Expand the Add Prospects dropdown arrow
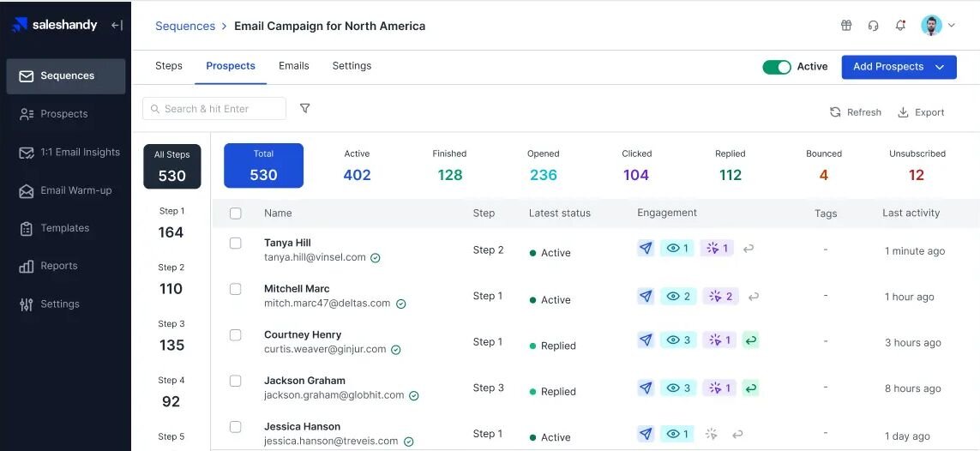The height and width of the screenshot is (451, 980). pos(940,68)
